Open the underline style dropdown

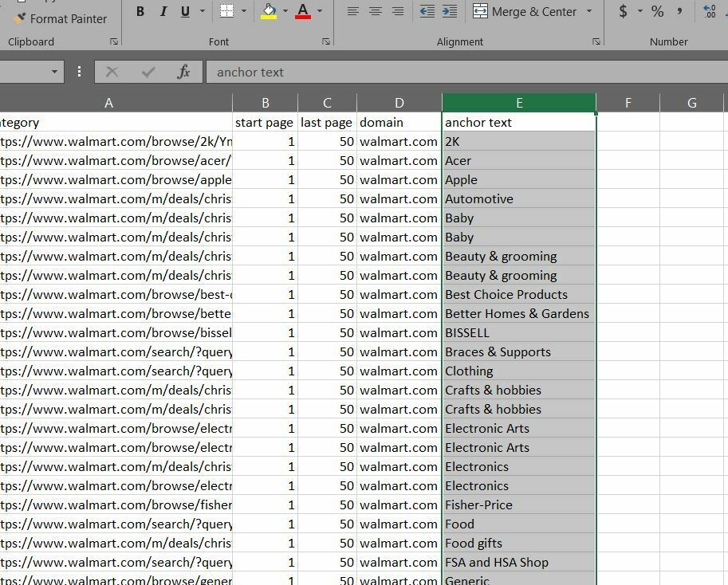click(203, 10)
